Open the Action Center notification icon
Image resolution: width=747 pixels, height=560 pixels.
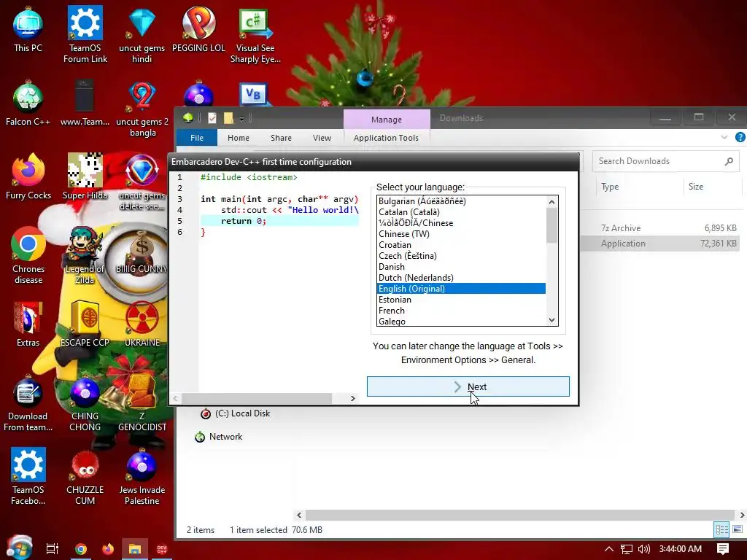click(723, 548)
